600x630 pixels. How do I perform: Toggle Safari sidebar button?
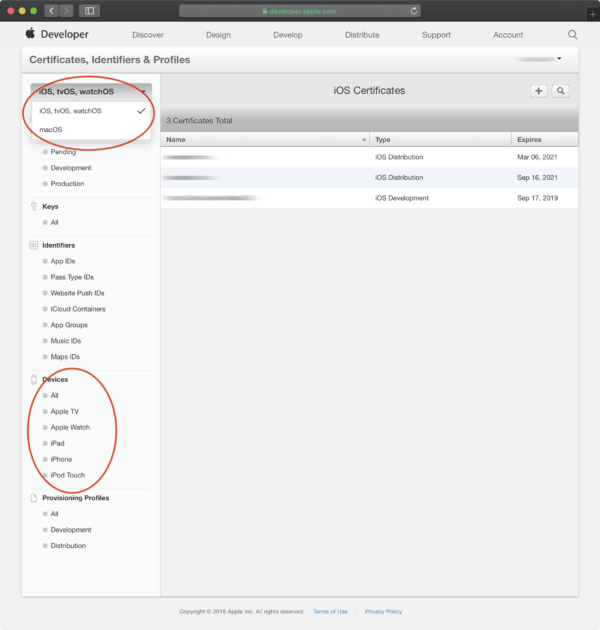tap(89, 11)
